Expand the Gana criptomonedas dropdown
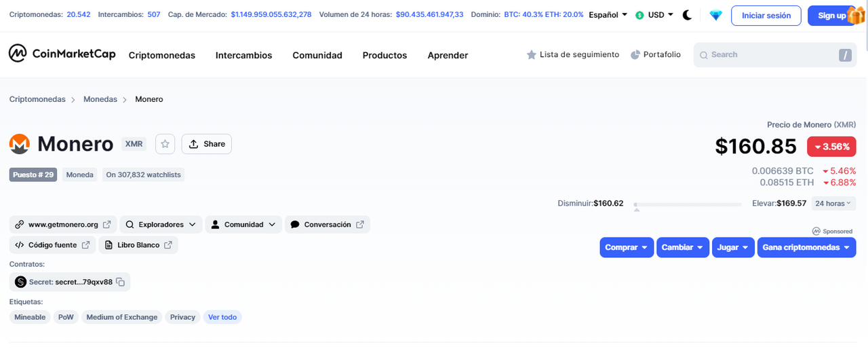Viewport: 868px width, 351px height. pyautogui.click(x=806, y=247)
